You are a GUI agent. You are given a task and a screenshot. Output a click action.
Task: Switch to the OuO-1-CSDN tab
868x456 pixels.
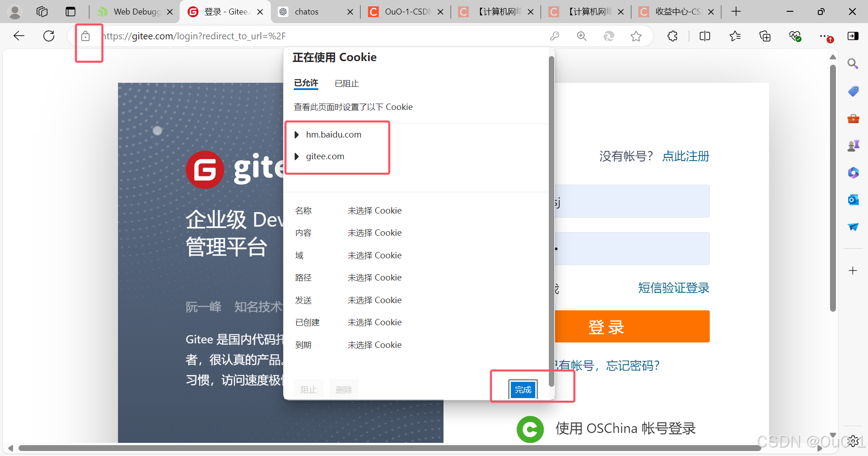pyautogui.click(x=407, y=12)
